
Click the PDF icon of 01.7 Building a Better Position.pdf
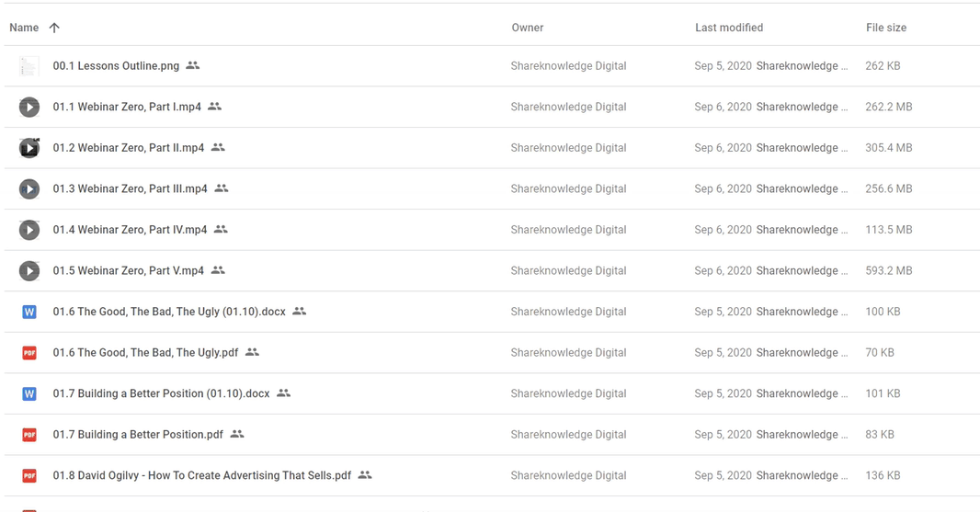(28, 435)
